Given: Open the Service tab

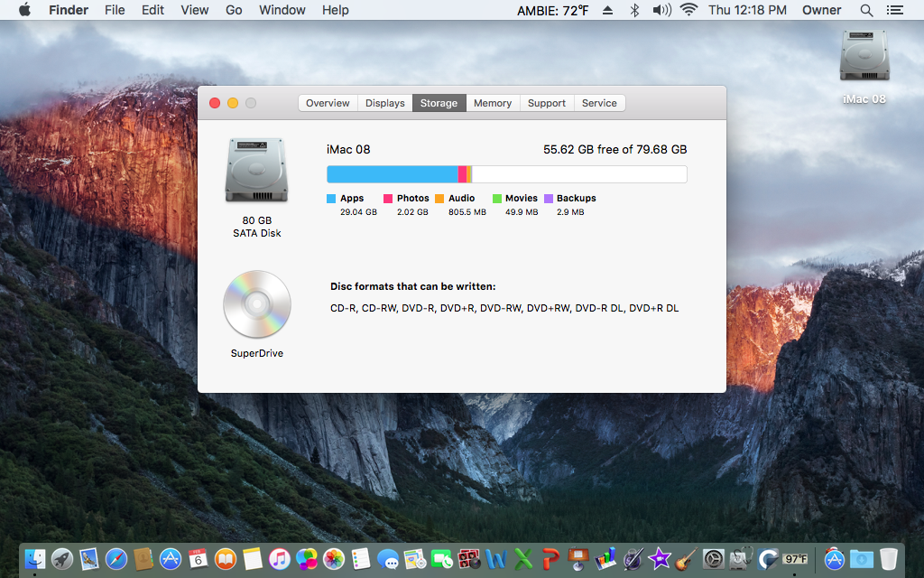Looking at the screenshot, I should click(x=599, y=103).
